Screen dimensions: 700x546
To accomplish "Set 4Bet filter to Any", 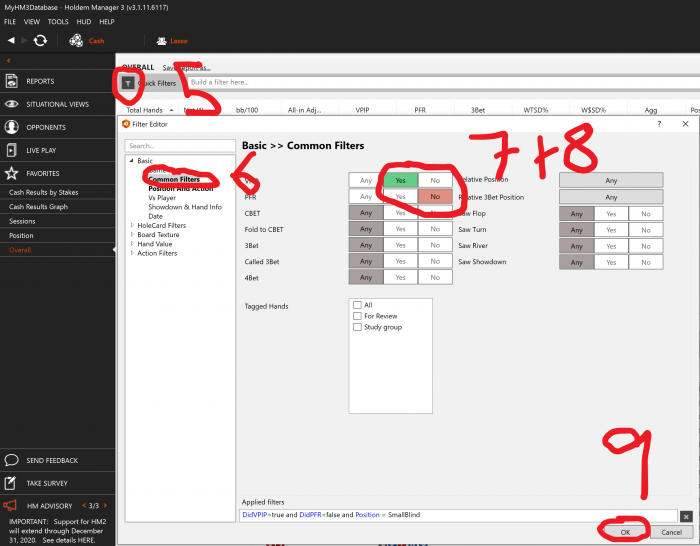I will [366, 277].
